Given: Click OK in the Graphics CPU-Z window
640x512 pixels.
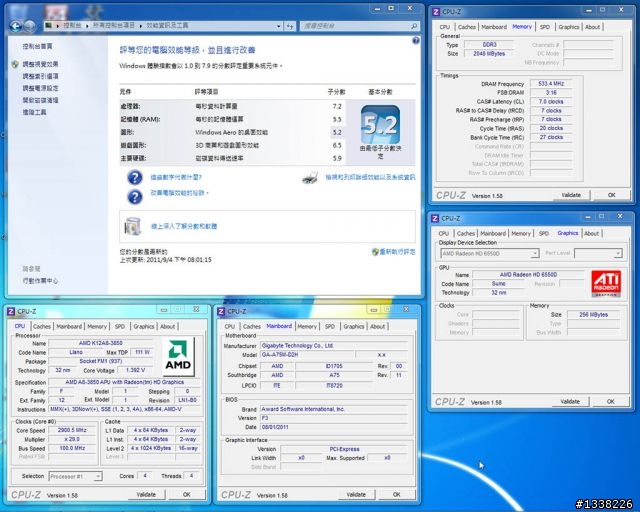Looking at the screenshot, I should pos(611,402).
